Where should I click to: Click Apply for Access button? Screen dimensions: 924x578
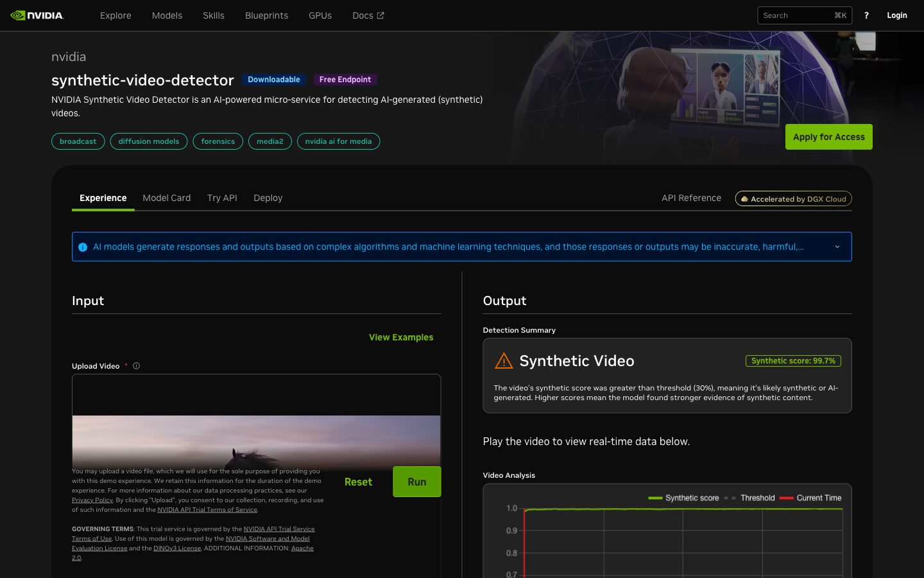(828, 137)
